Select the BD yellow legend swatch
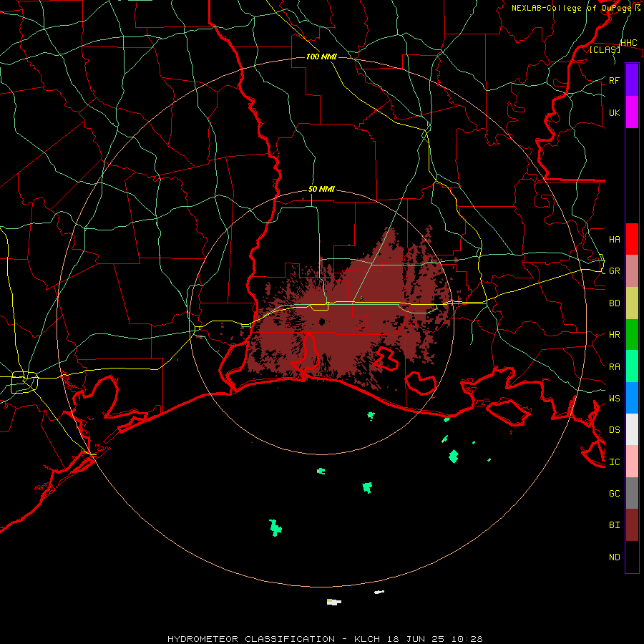 [x=632, y=303]
